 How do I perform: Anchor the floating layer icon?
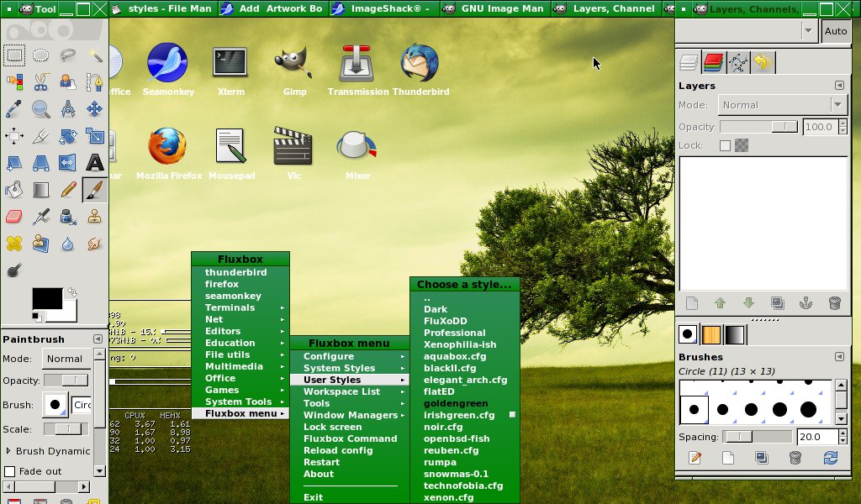[806, 302]
